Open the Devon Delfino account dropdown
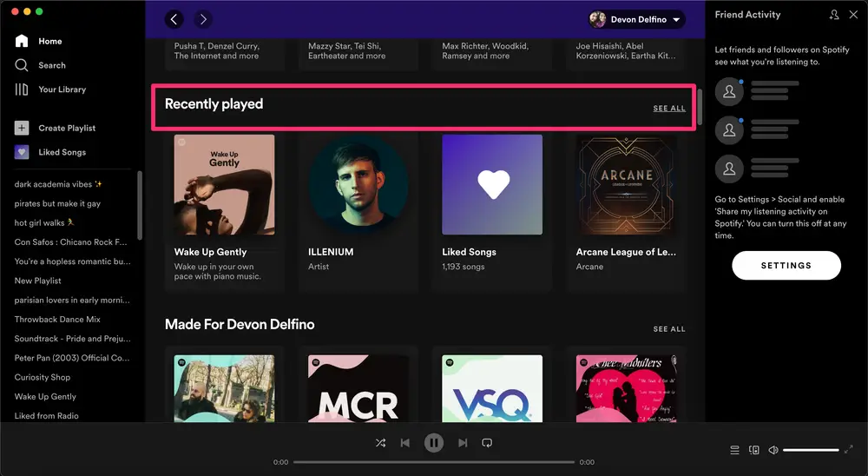This screenshot has height=476, width=868. pos(636,19)
